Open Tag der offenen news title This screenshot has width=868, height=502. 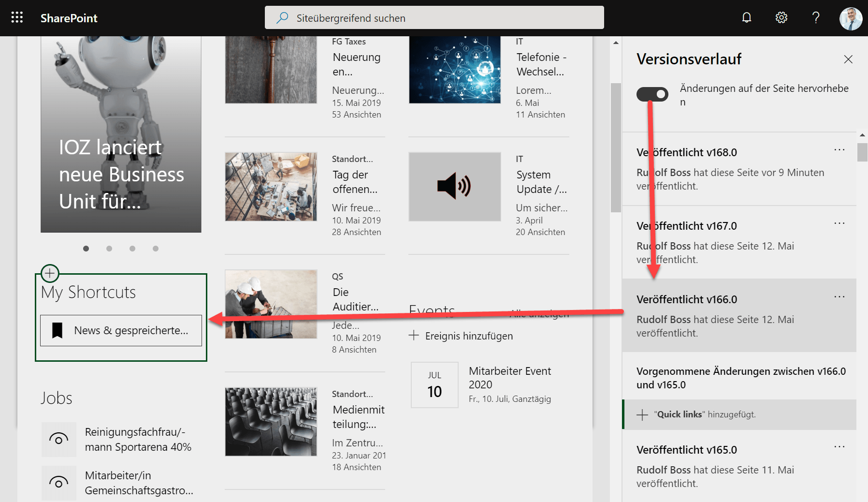coord(355,182)
